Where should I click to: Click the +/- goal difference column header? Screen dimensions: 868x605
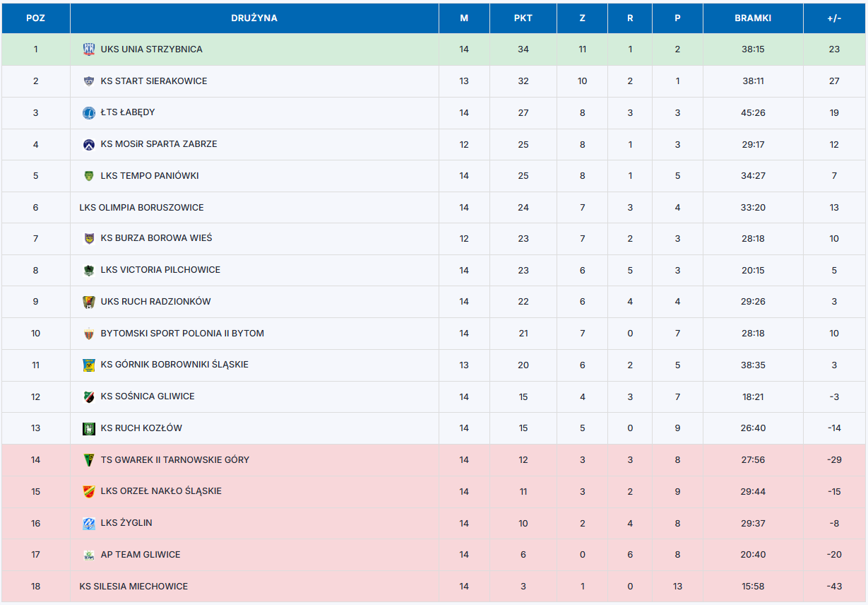834,18
